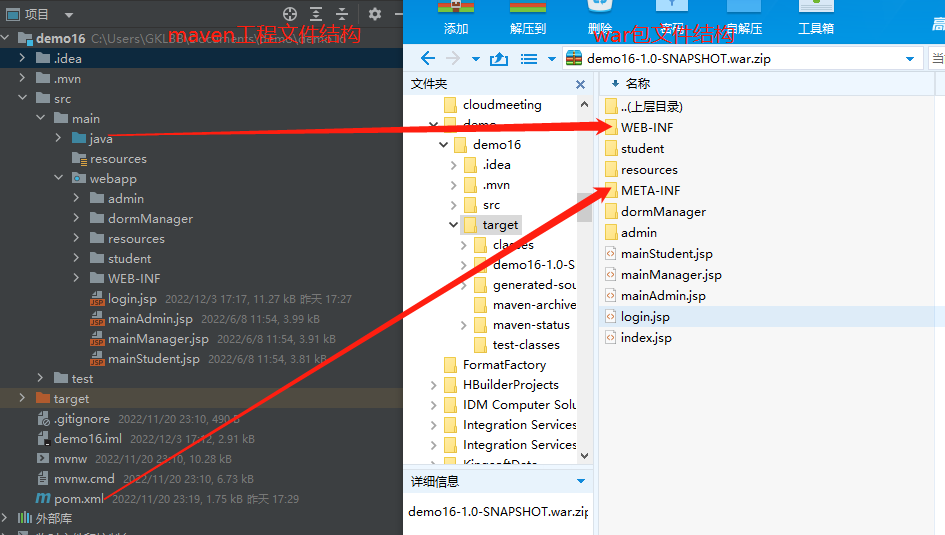Select login.jsp in archive list
This screenshot has height=535, width=945.
[x=637, y=316]
